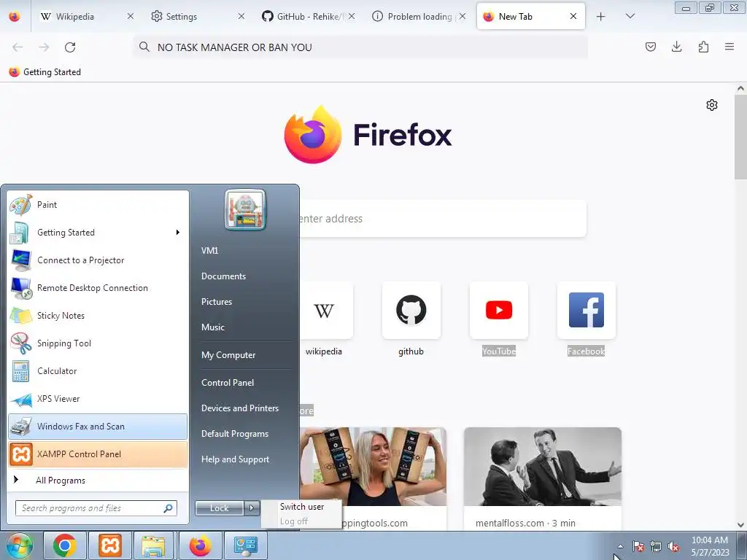This screenshot has width=747, height=560.
Task: Open the Save to Pocket button
Action: [650, 47]
